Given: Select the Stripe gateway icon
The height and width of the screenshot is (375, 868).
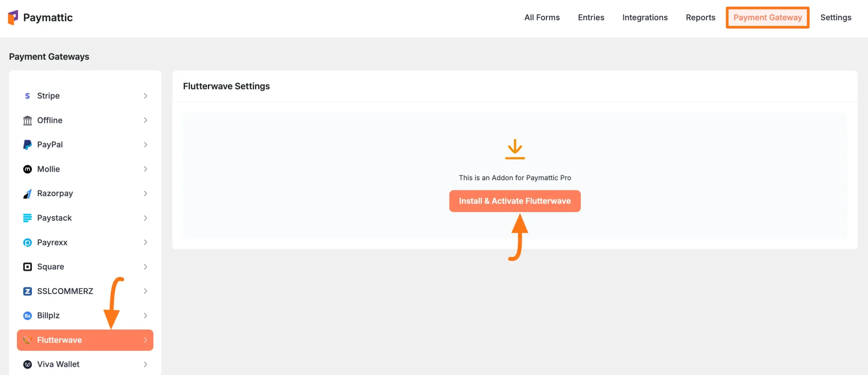Looking at the screenshot, I should coord(27,96).
